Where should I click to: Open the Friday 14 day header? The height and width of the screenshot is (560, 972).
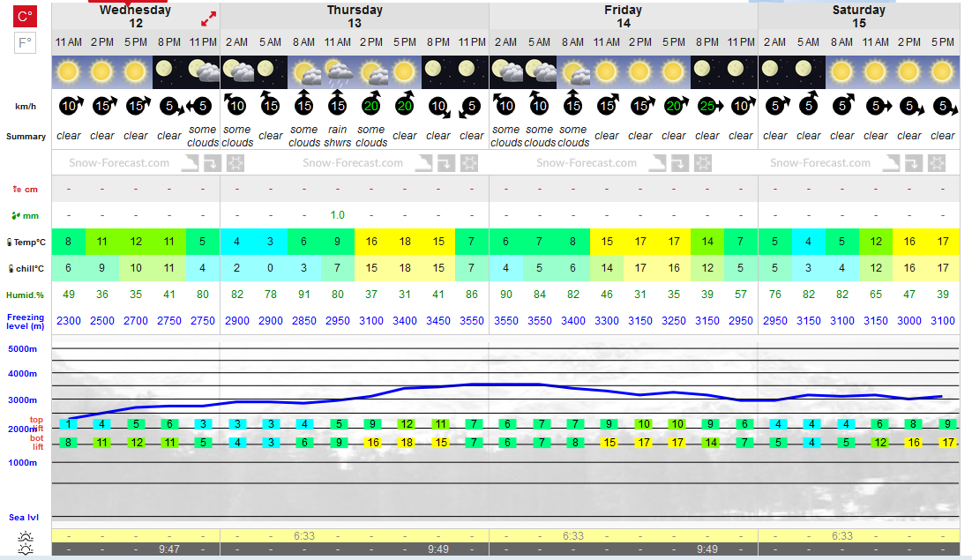[x=623, y=17]
